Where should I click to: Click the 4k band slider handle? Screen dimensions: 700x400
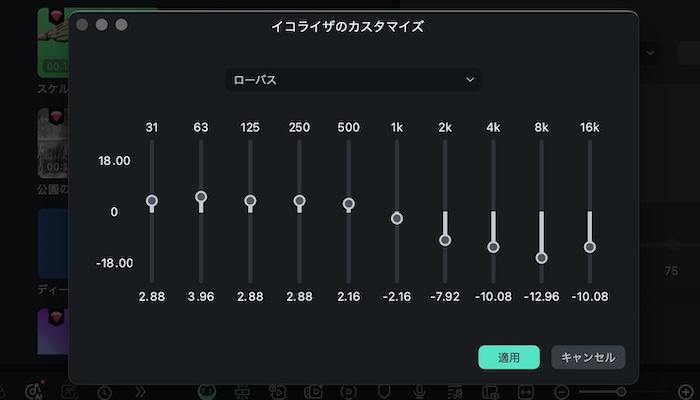493,247
